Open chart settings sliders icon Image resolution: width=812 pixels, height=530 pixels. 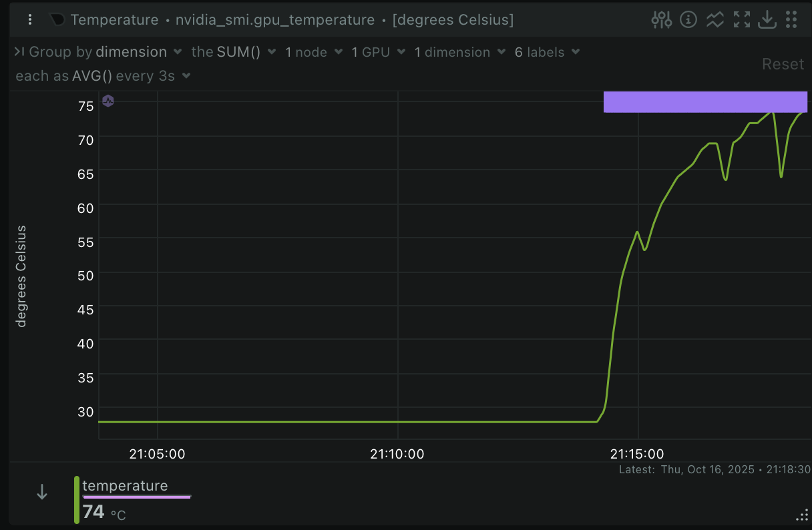tap(661, 20)
